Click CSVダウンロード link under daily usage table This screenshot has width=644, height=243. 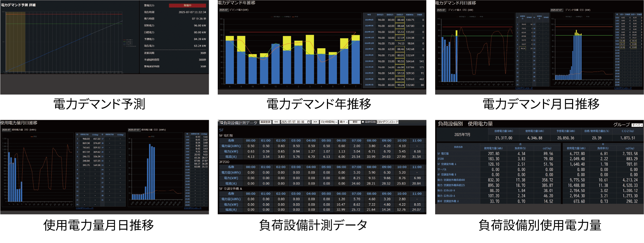click(x=192, y=208)
